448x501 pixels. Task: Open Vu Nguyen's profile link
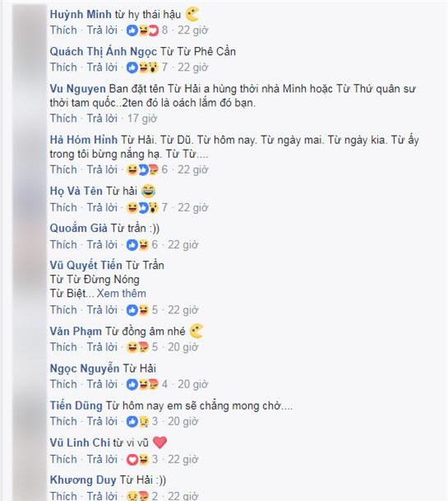pyautogui.click(x=77, y=89)
